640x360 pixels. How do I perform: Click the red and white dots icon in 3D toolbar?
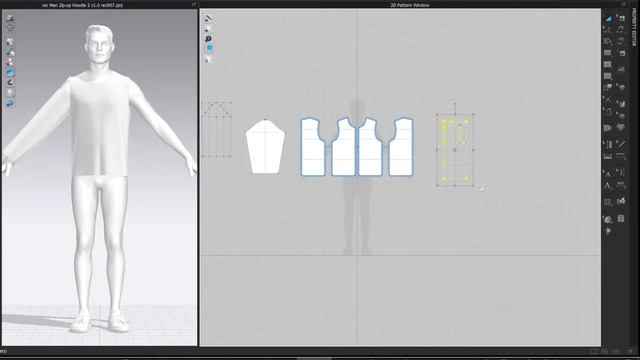[x=10, y=62]
